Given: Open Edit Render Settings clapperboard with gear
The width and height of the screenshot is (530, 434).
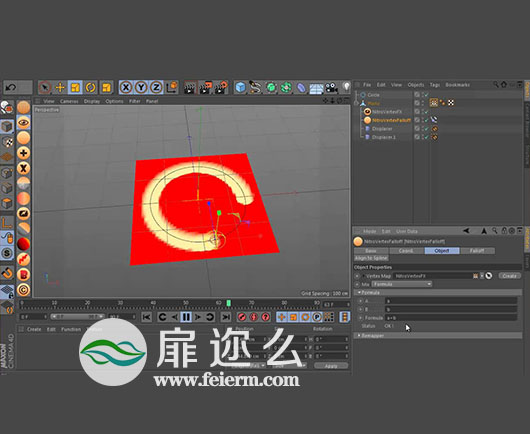Looking at the screenshot, I should tap(221, 88).
